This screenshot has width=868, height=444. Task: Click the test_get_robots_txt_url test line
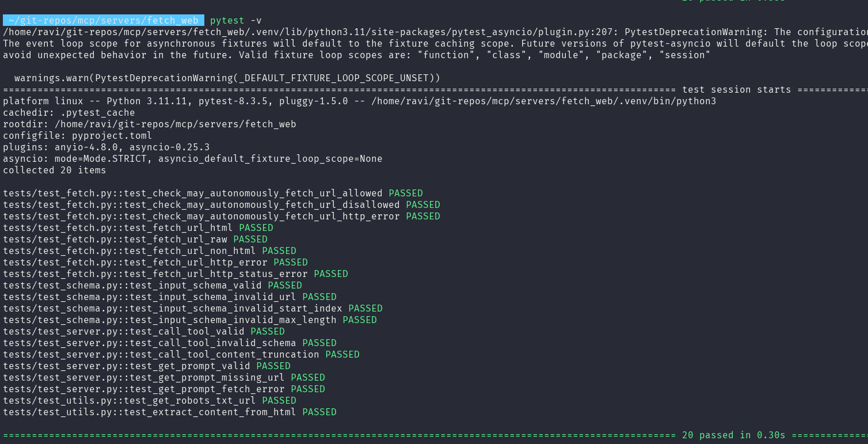[150, 401]
